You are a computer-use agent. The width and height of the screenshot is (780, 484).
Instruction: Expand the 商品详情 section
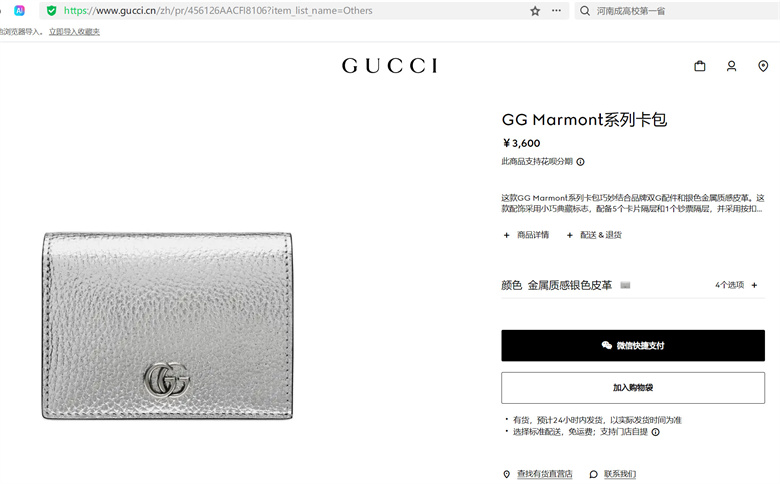point(526,235)
